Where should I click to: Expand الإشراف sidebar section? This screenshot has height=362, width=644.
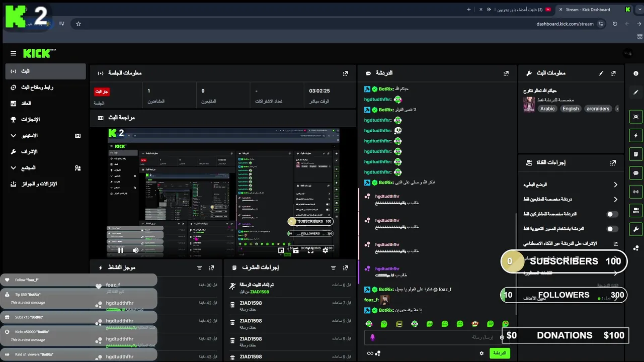click(45, 152)
